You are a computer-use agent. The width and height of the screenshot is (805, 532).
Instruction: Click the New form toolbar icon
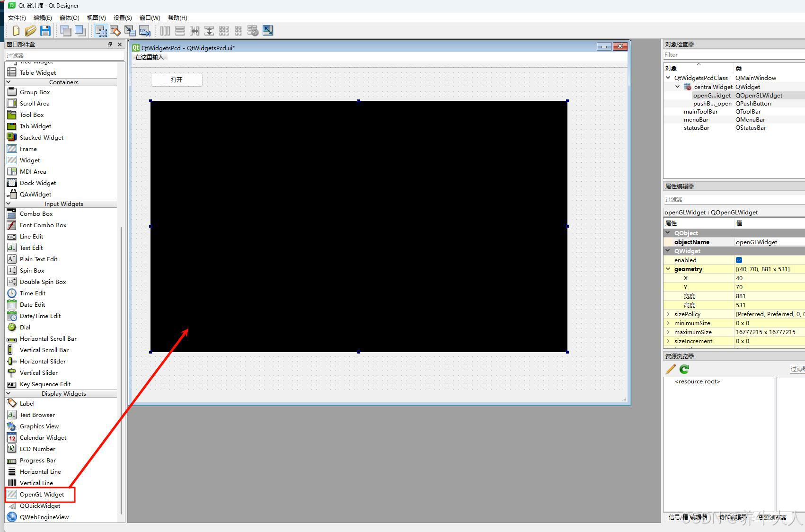[16, 31]
